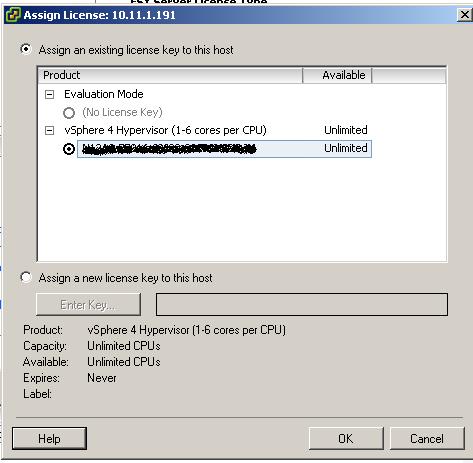
Task: Close the Assign License dialog
Action: 464,15
